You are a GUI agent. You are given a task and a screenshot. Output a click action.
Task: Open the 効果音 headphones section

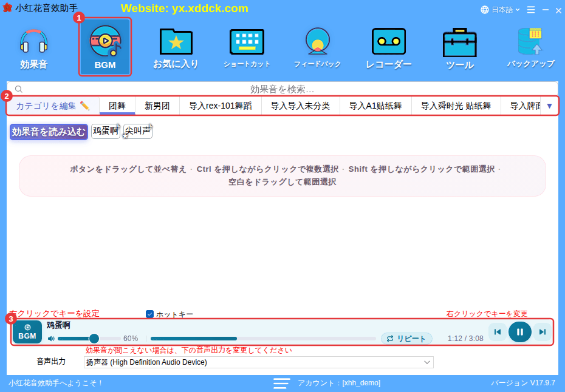[33, 49]
